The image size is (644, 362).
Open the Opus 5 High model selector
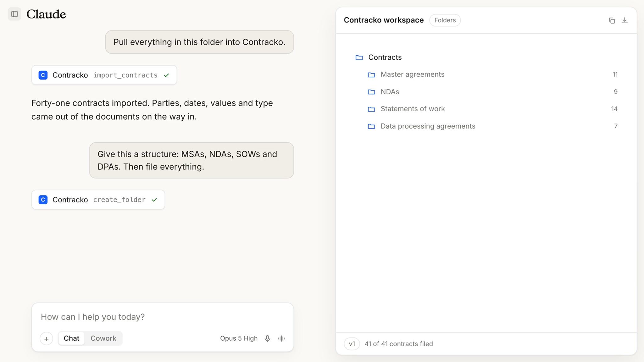pyautogui.click(x=239, y=338)
